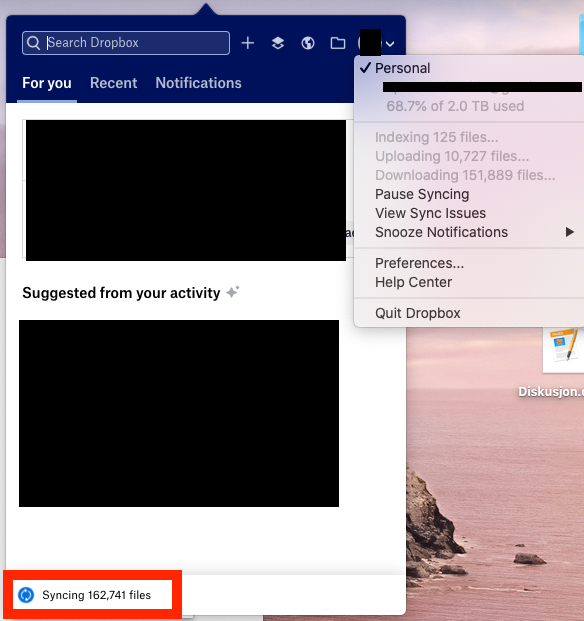The width and height of the screenshot is (584, 621).
Task: Open Preferences...
Action: tap(419, 263)
